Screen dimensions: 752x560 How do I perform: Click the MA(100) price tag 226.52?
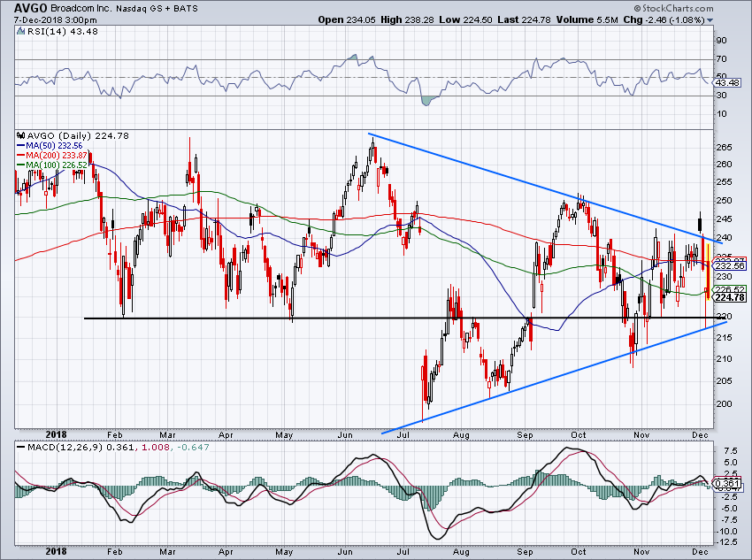[730, 289]
